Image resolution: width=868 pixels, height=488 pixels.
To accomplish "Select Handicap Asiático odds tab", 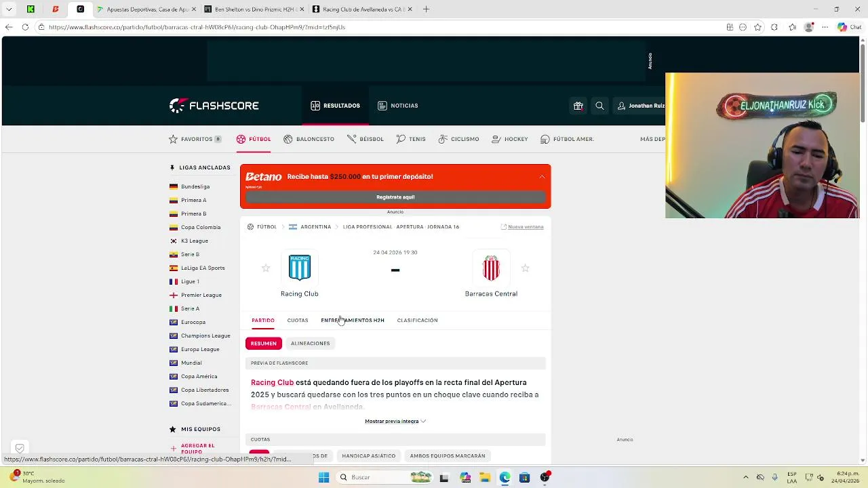I will point(369,456).
